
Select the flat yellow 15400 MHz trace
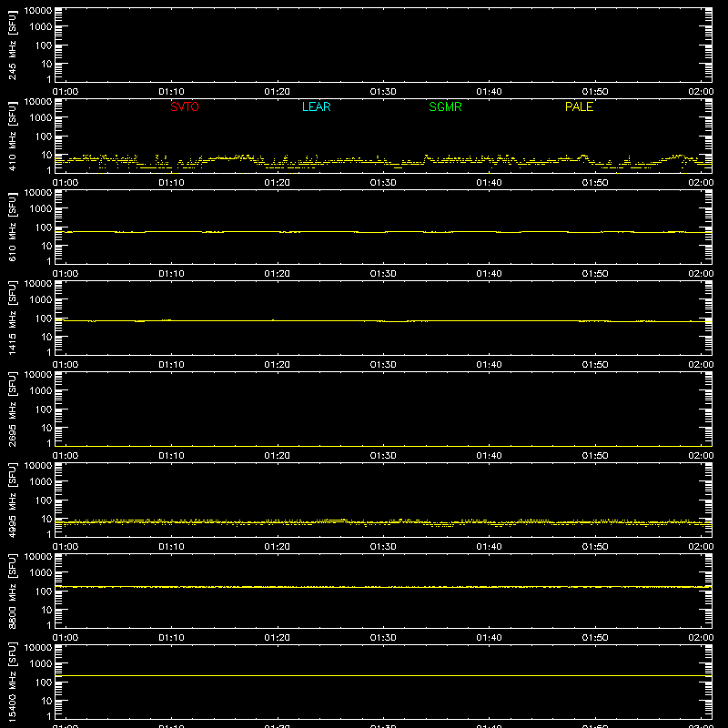point(383,675)
